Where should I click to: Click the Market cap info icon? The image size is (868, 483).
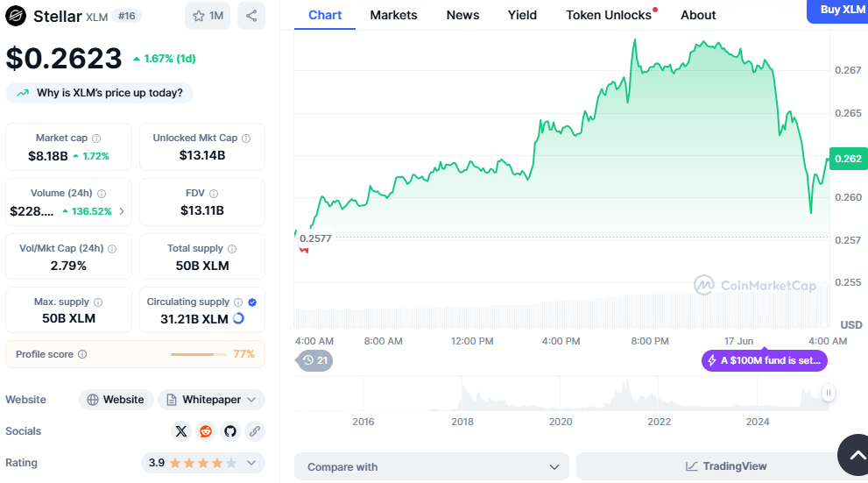[96, 139]
